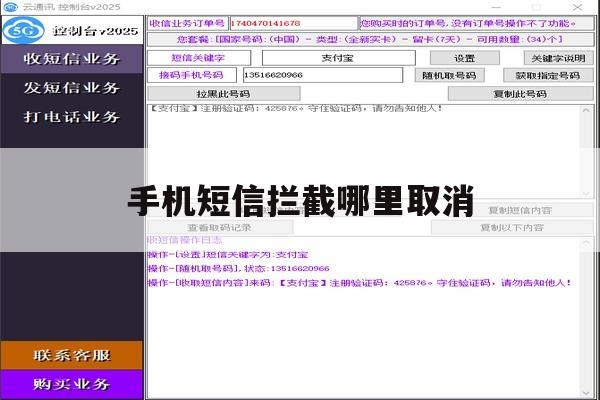Viewport: 600px width, 400px height.
Task: Click the phone number field 13516620966
Action: click(323, 75)
